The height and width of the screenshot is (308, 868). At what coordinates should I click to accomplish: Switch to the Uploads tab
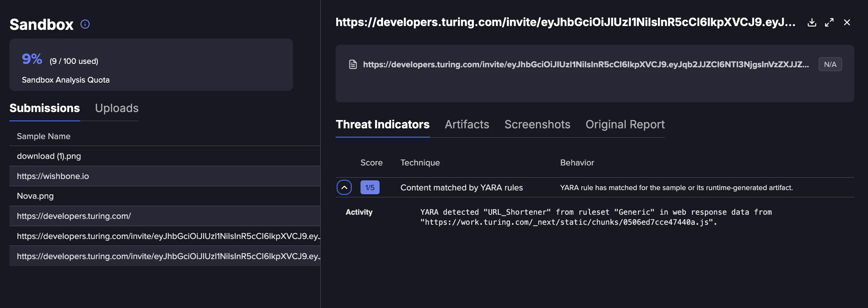click(117, 108)
